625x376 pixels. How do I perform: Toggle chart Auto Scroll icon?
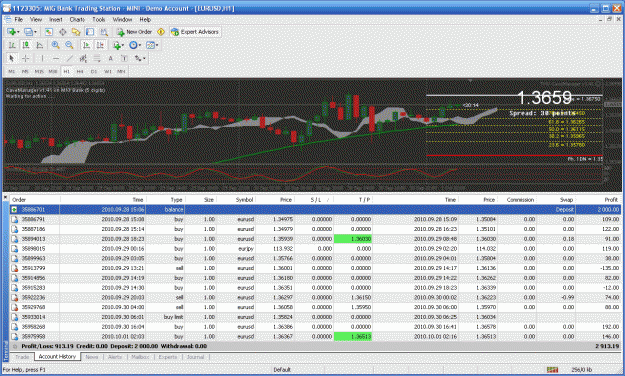pos(86,45)
